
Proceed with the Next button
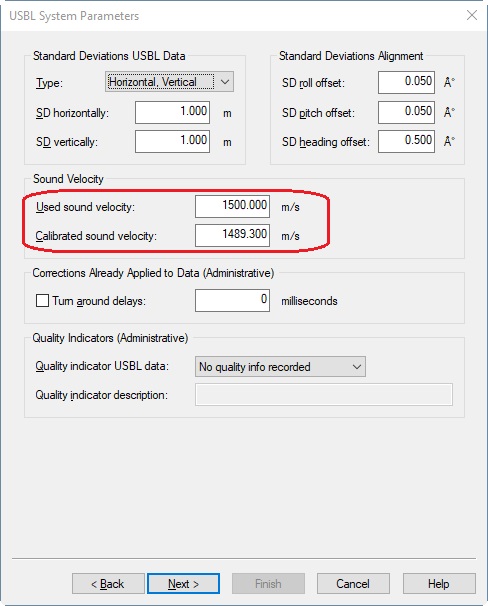184,584
